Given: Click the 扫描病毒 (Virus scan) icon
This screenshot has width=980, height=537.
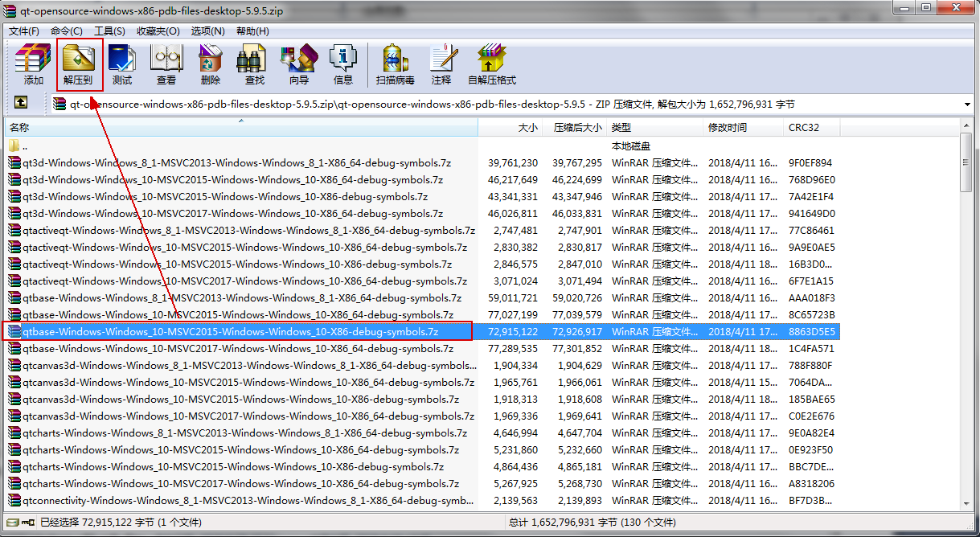Looking at the screenshot, I should [396, 64].
